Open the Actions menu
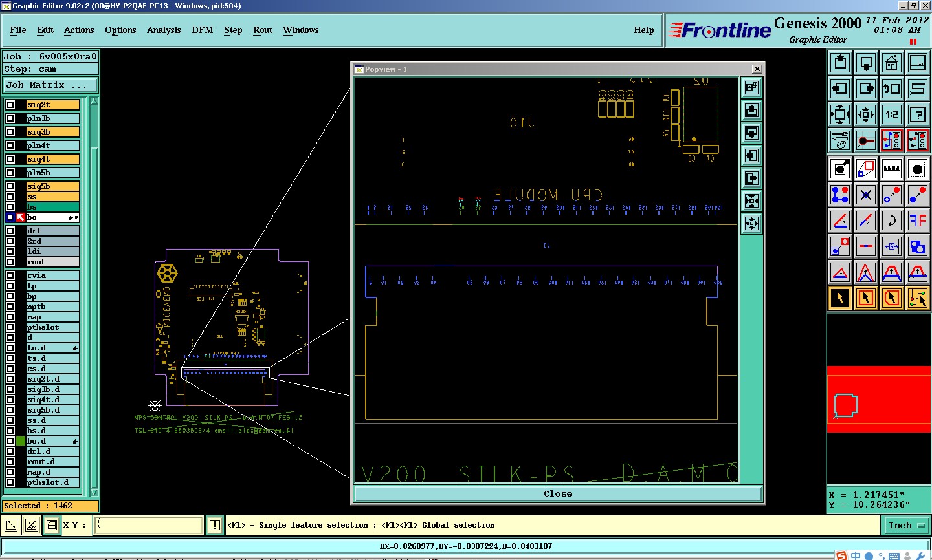This screenshot has width=932, height=560. click(79, 30)
